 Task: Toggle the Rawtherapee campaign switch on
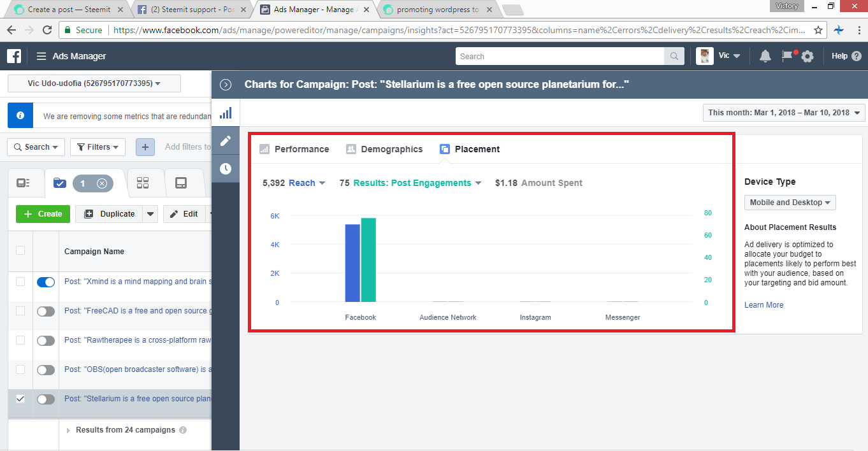click(x=46, y=341)
